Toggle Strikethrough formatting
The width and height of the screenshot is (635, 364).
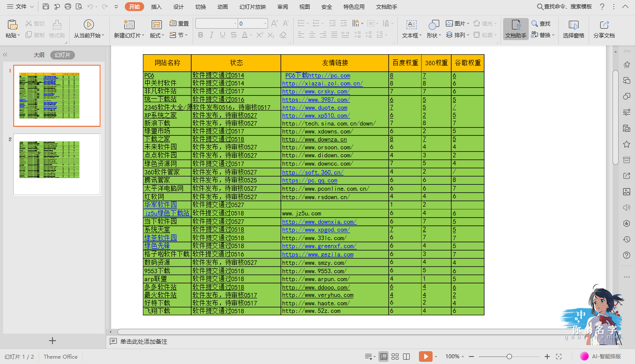[233, 35]
